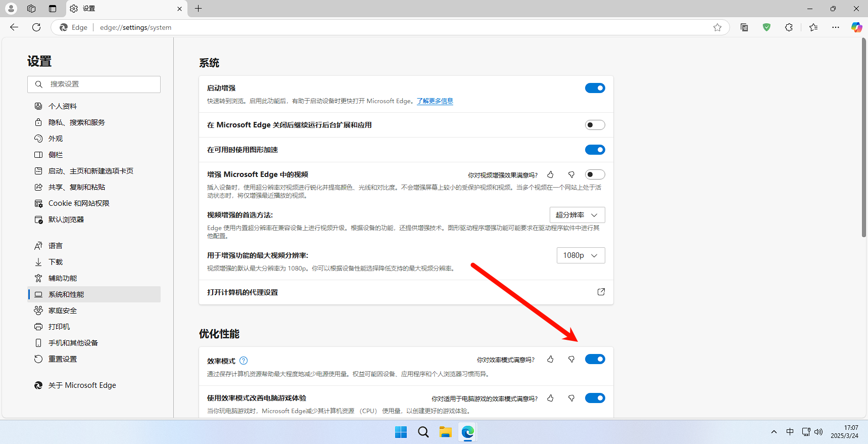Select 默认浏览器 in the sidebar
This screenshot has width=868, height=444.
coord(94,219)
